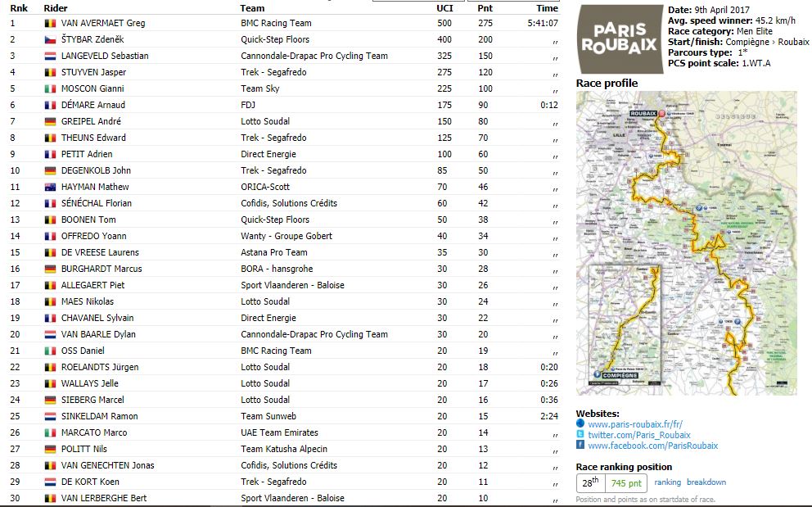This screenshot has width=812, height=507.
Task: Open the points 'breakdown' link
Action: [706, 482]
